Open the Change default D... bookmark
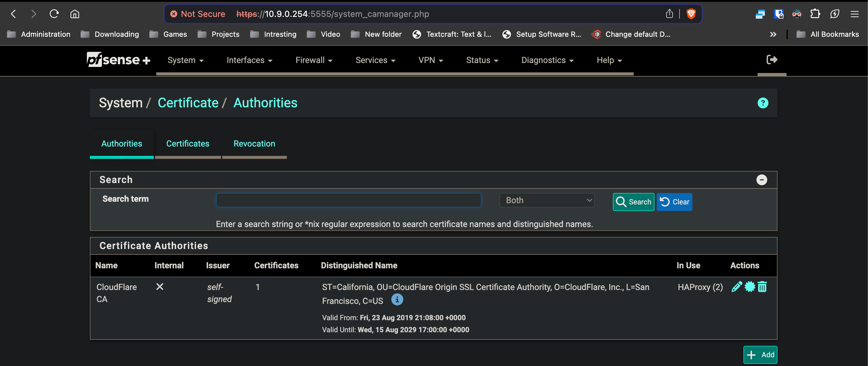 click(631, 34)
